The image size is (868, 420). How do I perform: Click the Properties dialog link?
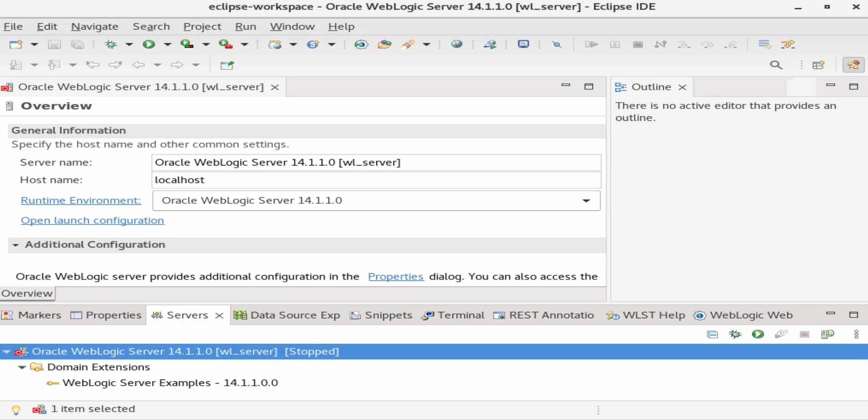click(x=395, y=276)
